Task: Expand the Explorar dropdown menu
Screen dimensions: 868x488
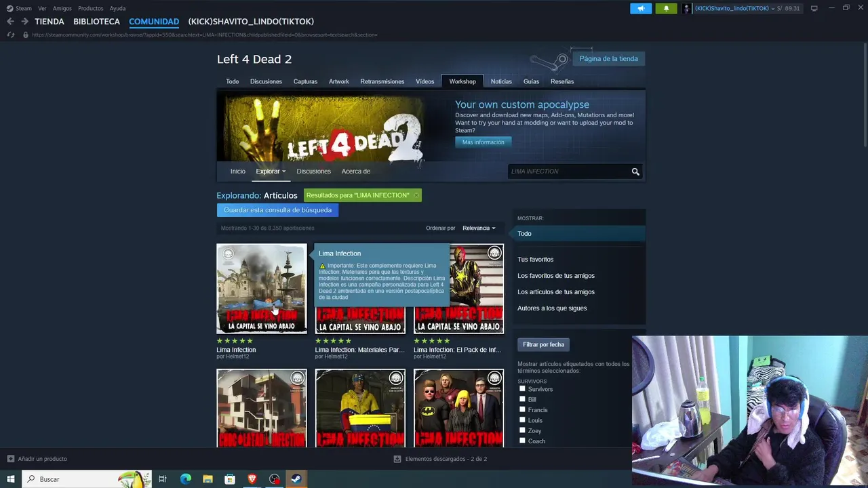Action: [271, 171]
